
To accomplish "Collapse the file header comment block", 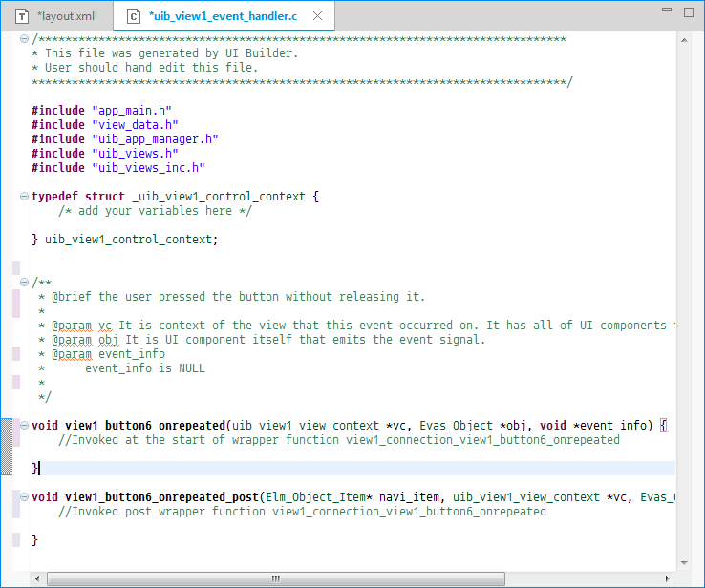I will tap(24, 39).
